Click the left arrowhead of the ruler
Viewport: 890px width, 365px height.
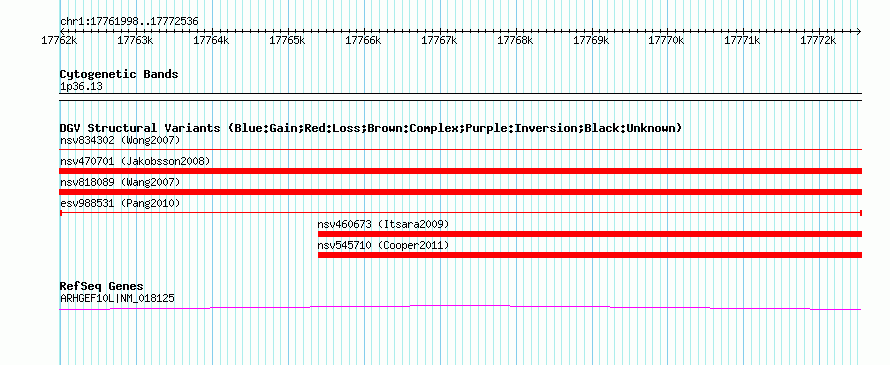(x=62, y=31)
